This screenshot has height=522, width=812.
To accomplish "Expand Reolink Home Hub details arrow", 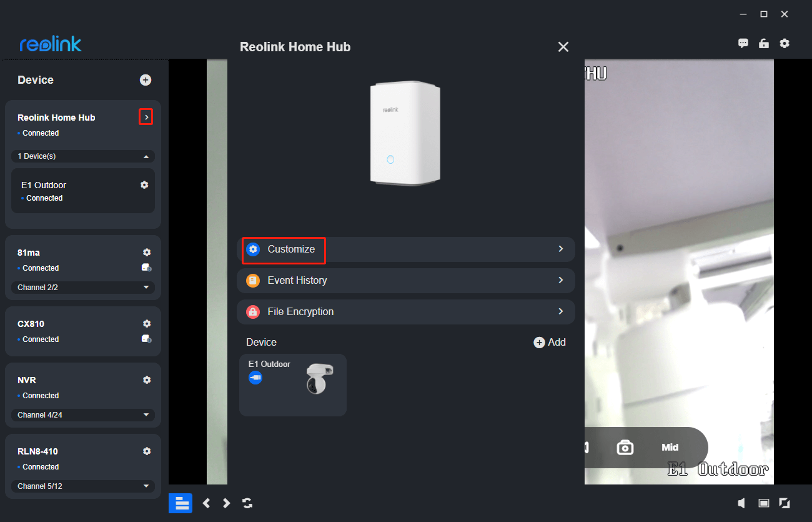I will (x=146, y=117).
